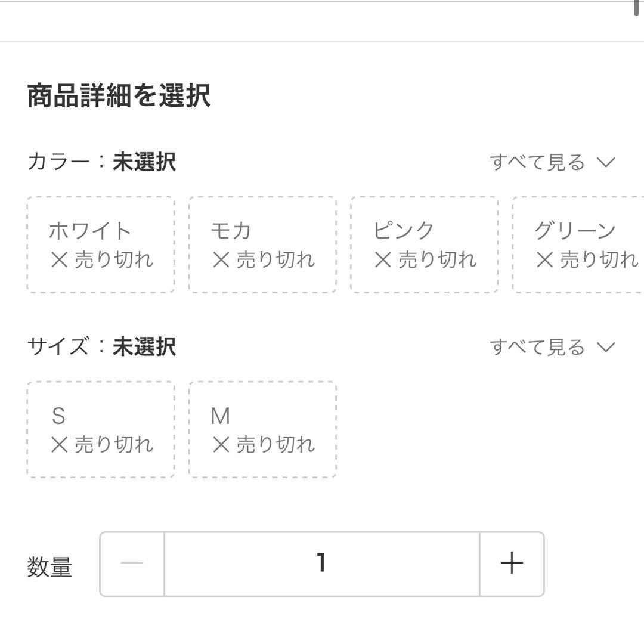Viewport: 644px width, 644px height.
Task: Increase quantity with the plus button
Action: pyautogui.click(x=511, y=563)
